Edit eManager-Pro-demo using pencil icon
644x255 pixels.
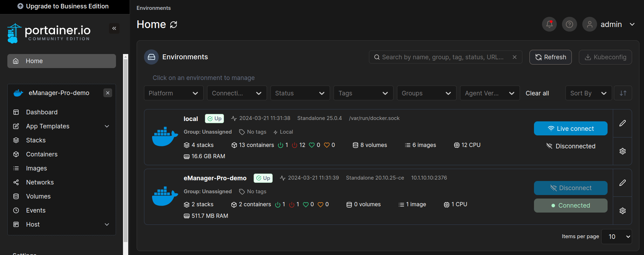point(622,183)
